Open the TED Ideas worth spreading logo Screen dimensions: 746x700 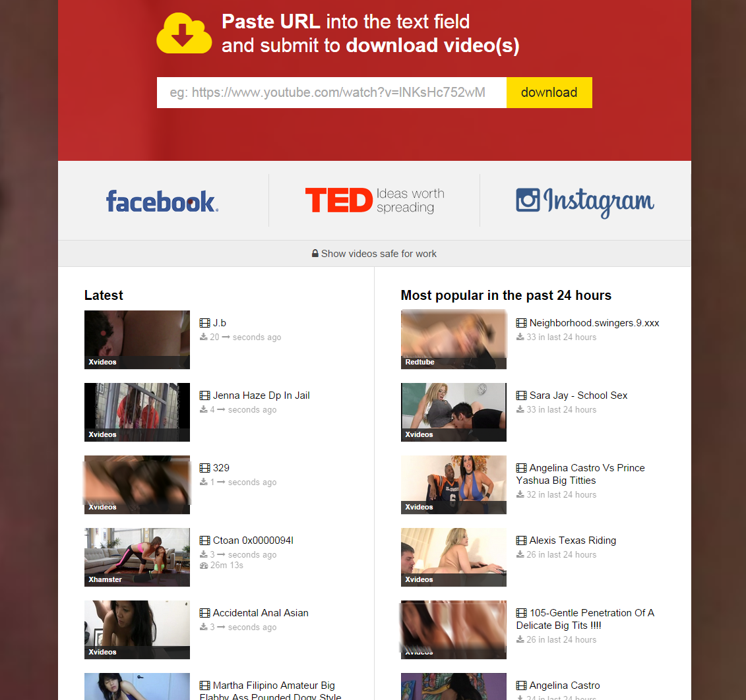point(375,200)
